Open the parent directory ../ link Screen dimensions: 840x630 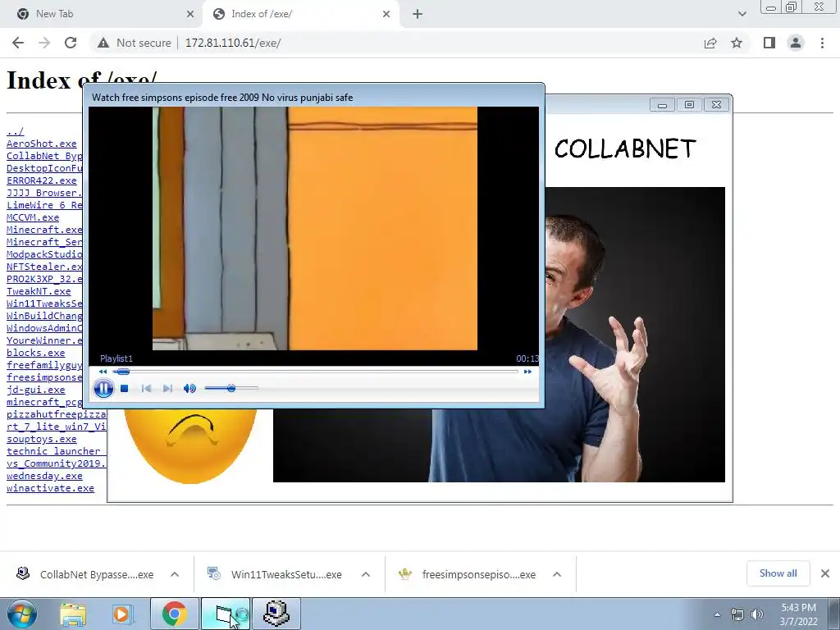coord(15,131)
